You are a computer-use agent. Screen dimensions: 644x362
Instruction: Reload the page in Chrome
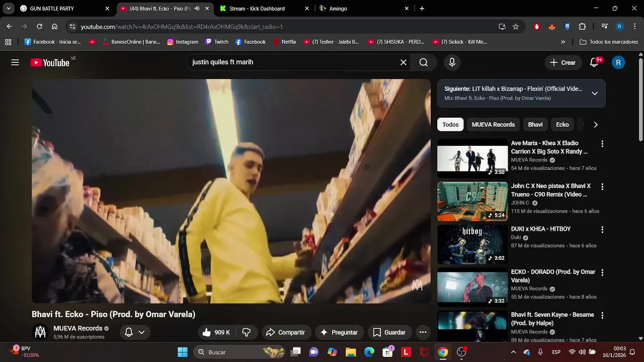pyautogui.click(x=39, y=27)
